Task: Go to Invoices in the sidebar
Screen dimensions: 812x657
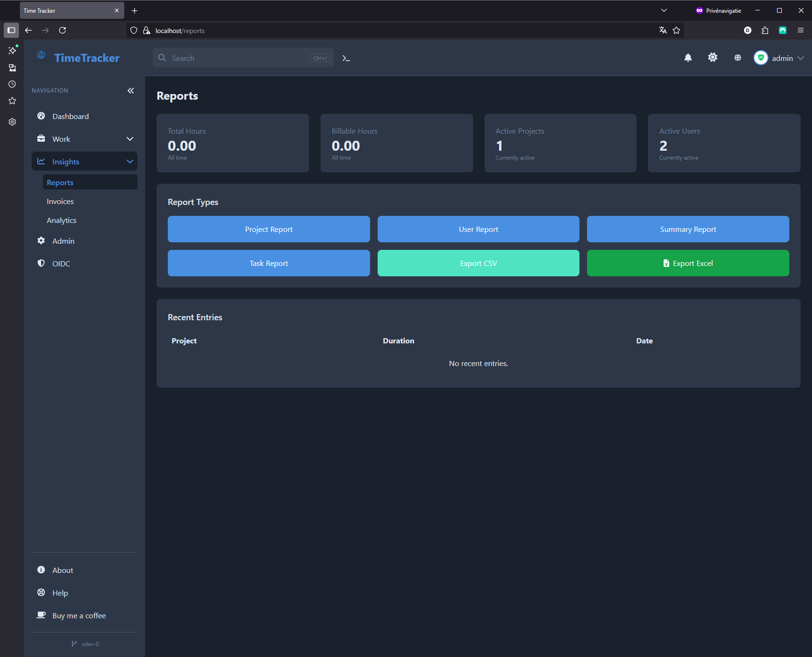Action: click(x=60, y=202)
